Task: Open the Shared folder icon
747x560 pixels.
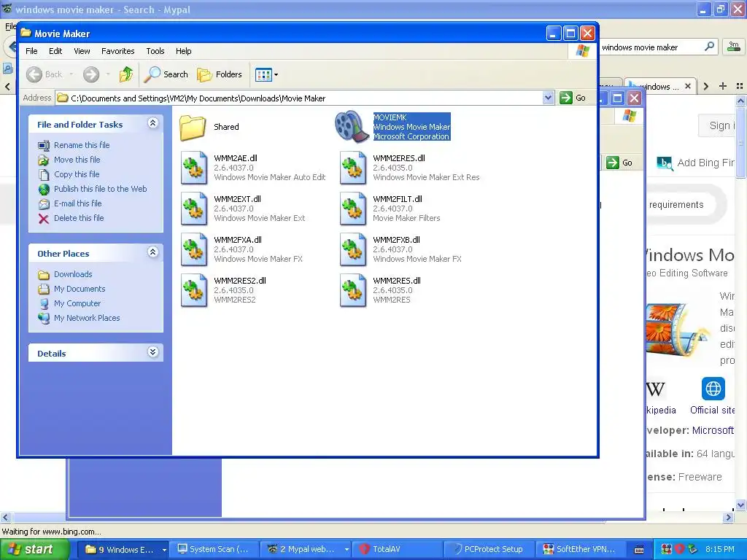Action: (193, 127)
